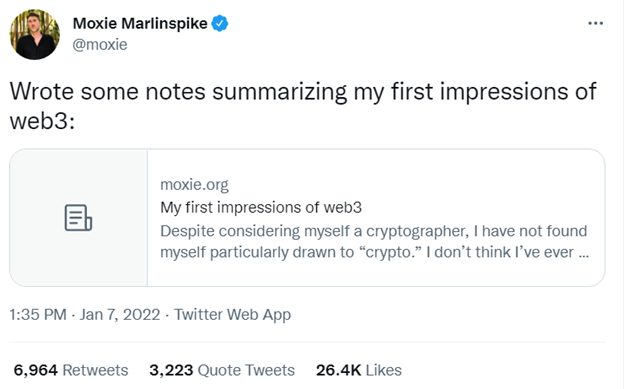Open 'My first impressions of web3' article title
Screen dimensions: 624x389
click(x=261, y=207)
